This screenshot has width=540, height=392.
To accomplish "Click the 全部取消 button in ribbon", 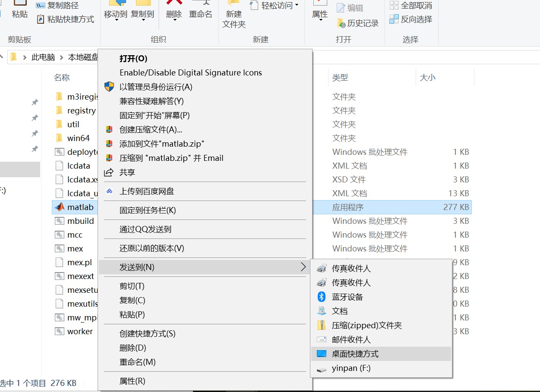I will coord(411,5).
